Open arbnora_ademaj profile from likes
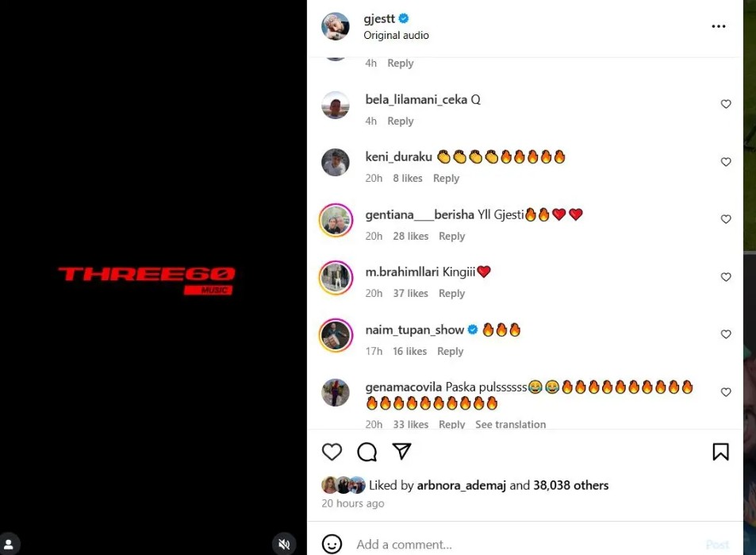The height and width of the screenshot is (555, 756). point(462,485)
